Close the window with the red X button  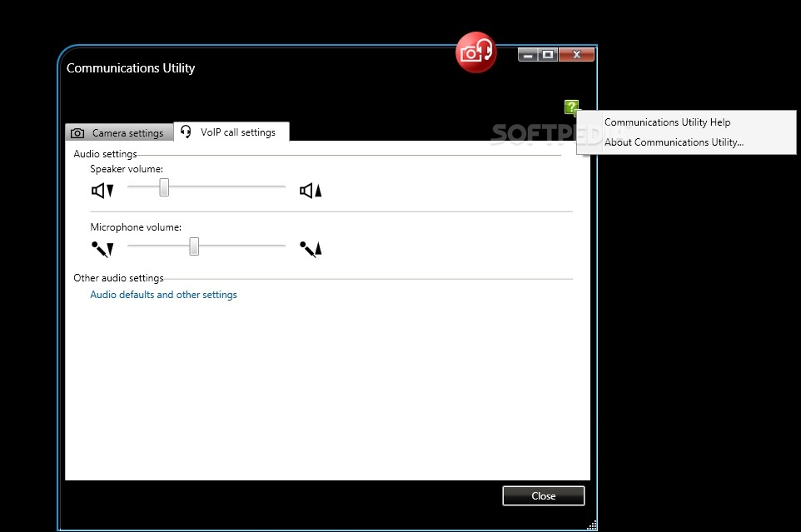point(577,55)
